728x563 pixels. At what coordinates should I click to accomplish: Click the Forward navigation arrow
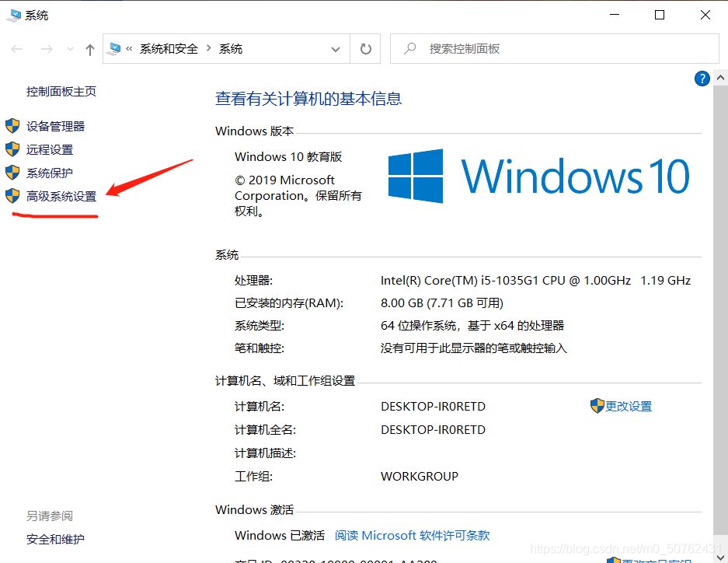point(47,49)
